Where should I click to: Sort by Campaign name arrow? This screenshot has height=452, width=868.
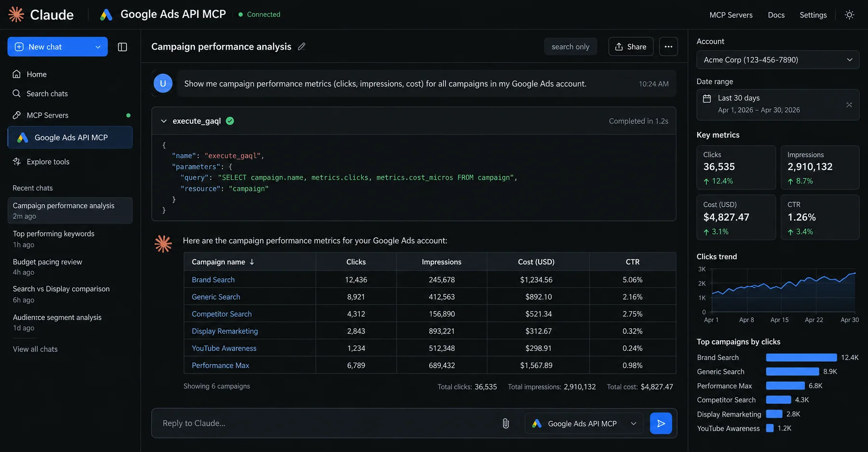click(x=252, y=262)
